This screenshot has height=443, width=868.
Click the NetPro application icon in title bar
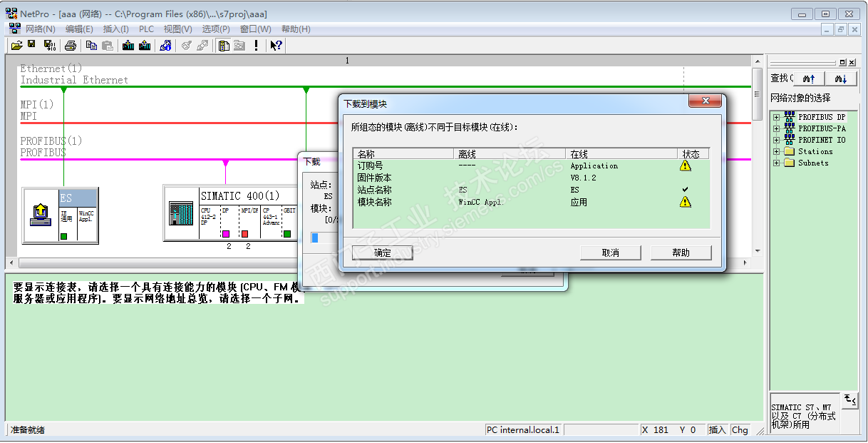click(x=11, y=14)
